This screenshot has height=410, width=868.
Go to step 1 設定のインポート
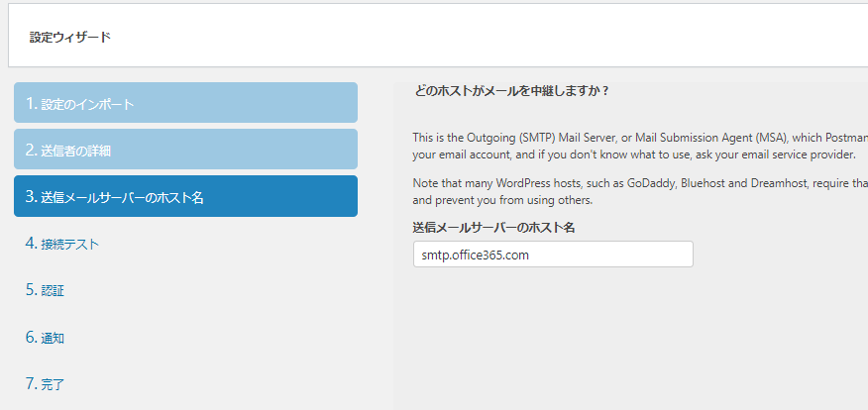(185, 103)
